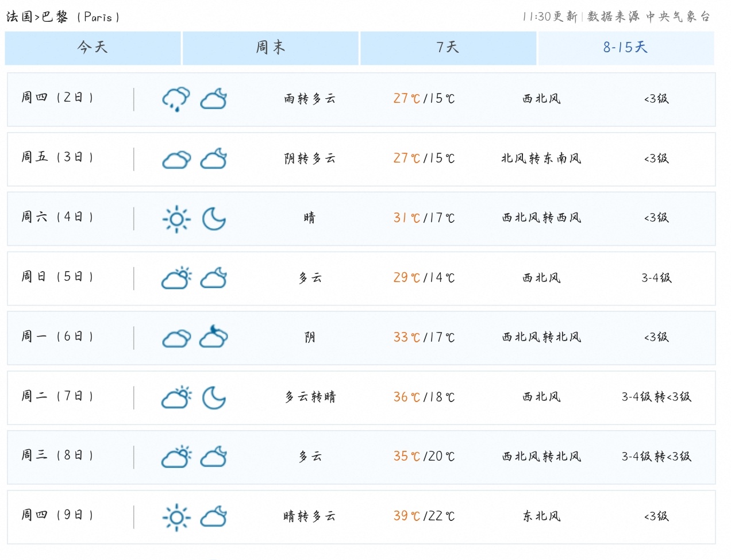
Task: Click the 雨转多云 weather description
Action: [310, 99]
